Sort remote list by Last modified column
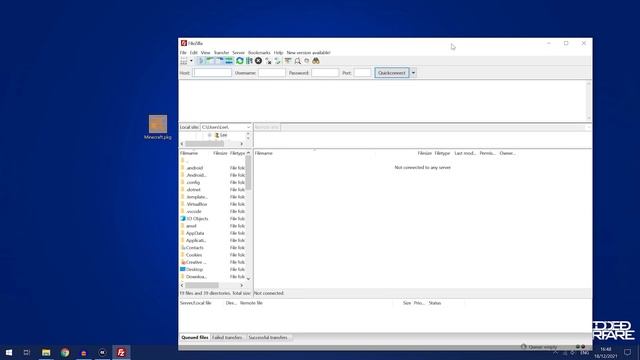 pos(465,153)
